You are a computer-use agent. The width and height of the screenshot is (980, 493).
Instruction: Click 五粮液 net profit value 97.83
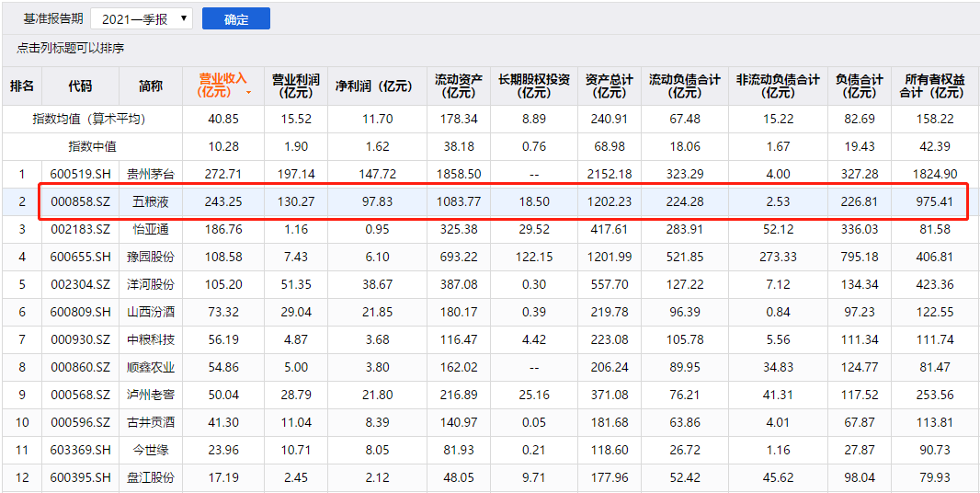(x=376, y=201)
